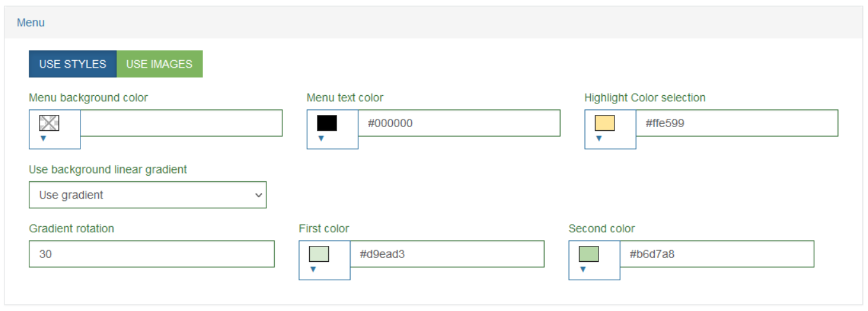Click the empty menu background color text field
Viewport: 868px width, 311px height.
point(181,123)
